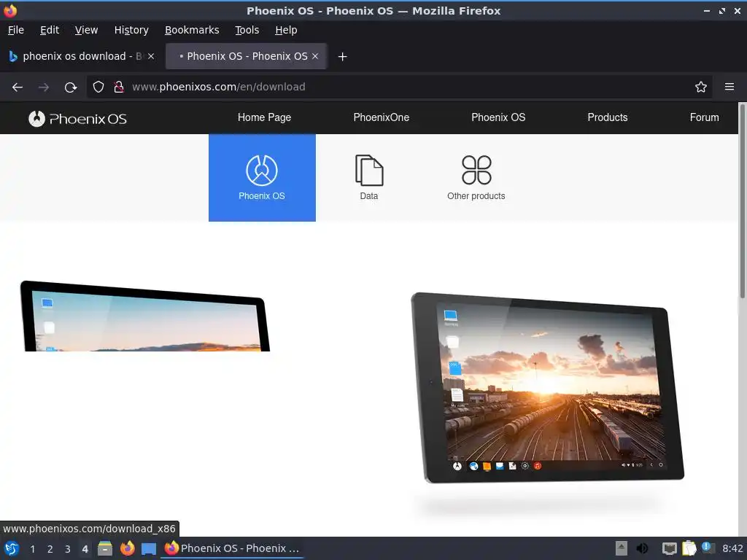Viewport: 747px width, 560px height.
Task: Switch to workspace 2 in the pager
Action: [50, 549]
